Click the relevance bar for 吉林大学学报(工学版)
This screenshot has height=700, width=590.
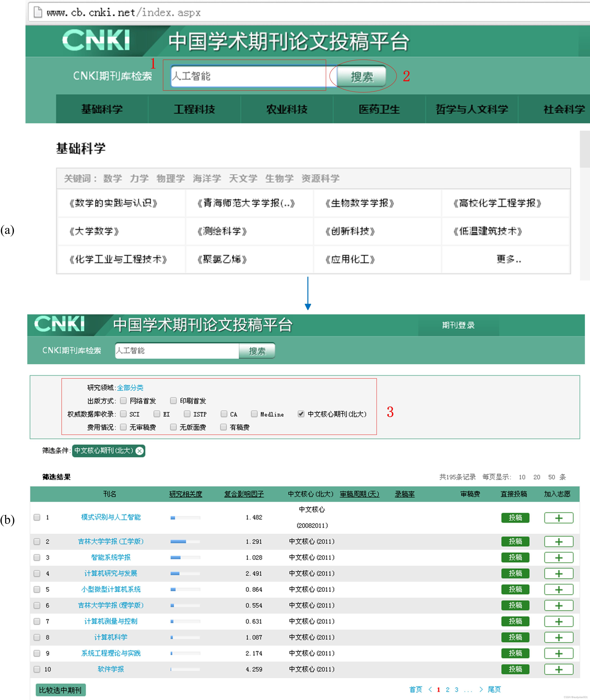tap(185, 541)
